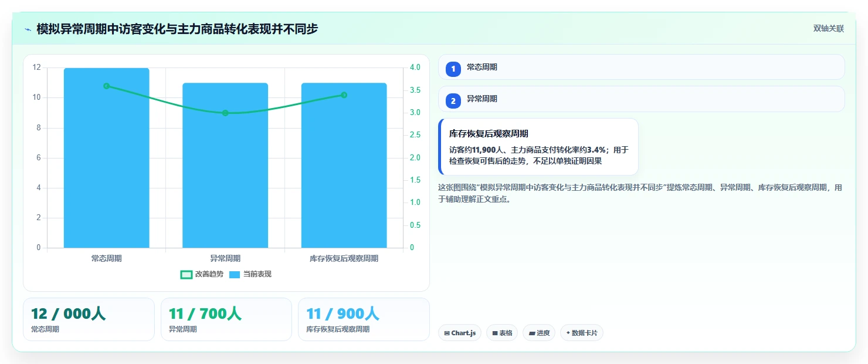Click the trend line point over 库存恢复后观察周期
This screenshot has height=364, width=868.
[344, 95]
